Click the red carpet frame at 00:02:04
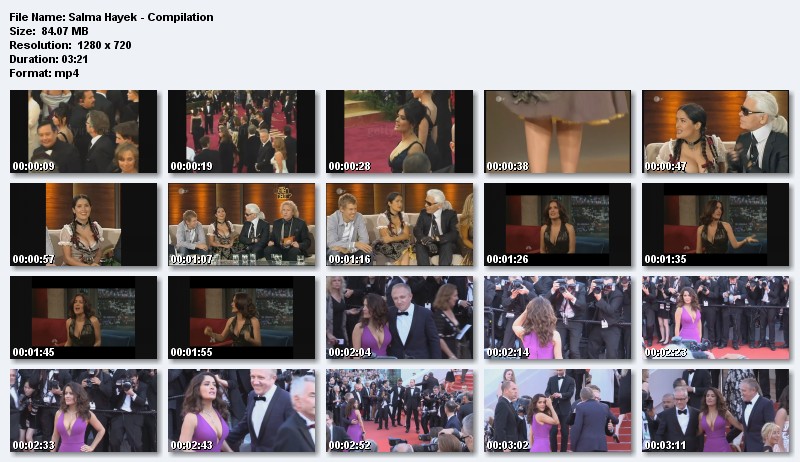 point(399,317)
